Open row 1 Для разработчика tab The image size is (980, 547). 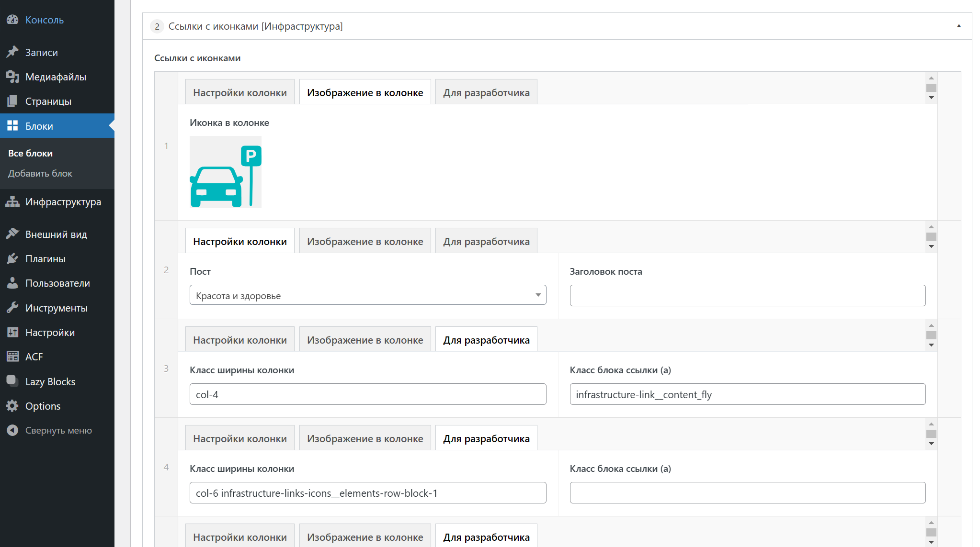pos(486,92)
